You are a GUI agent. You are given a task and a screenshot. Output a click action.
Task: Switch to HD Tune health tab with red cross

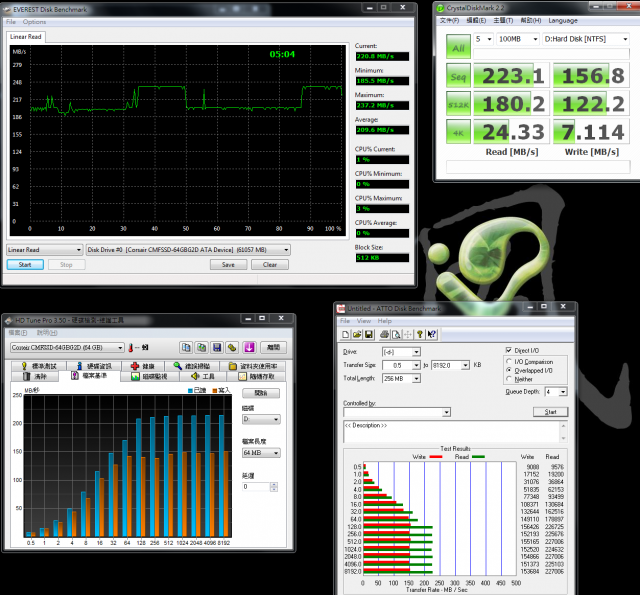pyautogui.click(x=142, y=366)
